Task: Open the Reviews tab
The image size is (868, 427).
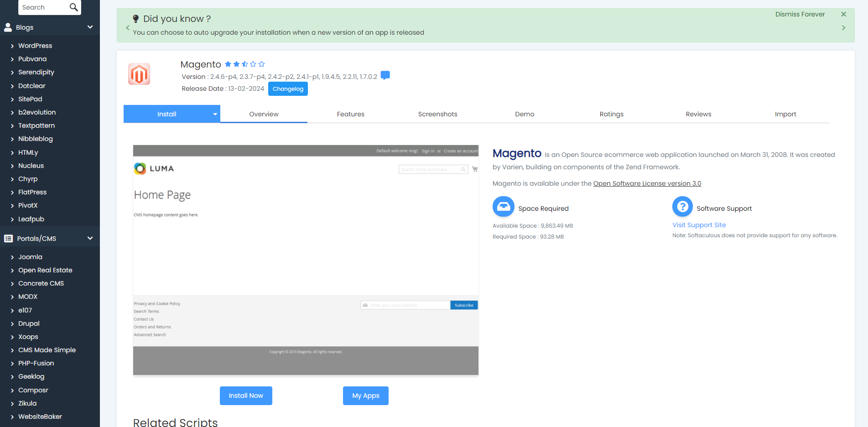Action: [x=698, y=114]
